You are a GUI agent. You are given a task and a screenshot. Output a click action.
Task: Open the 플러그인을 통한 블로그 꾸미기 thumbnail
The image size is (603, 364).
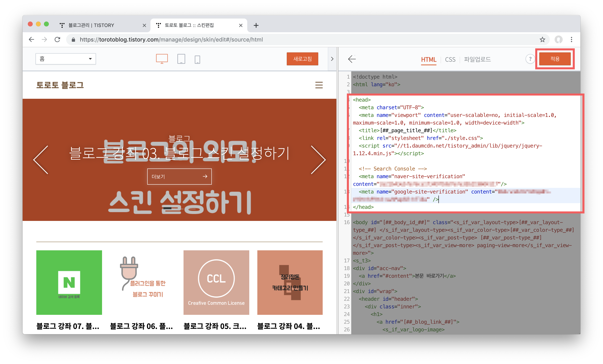142,282
